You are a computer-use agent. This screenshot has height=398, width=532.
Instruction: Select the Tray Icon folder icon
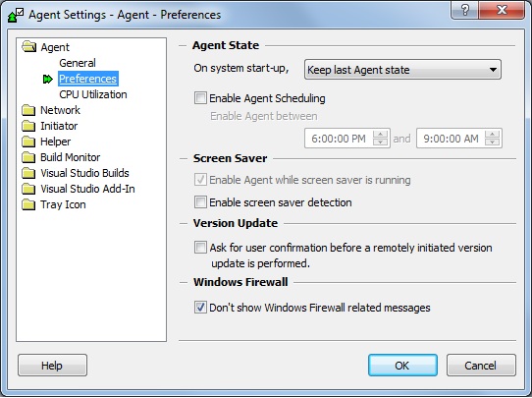pyautogui.click(x=28, y=204)
